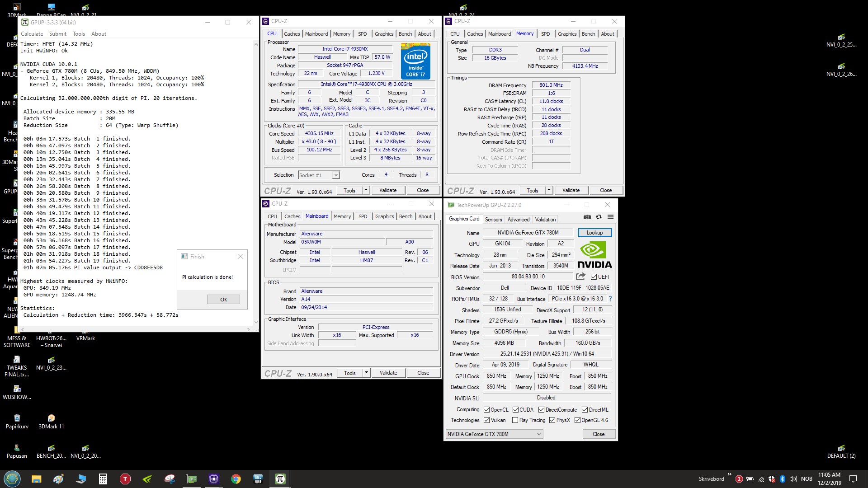Open the GPU selector dropdown in GPU-Z
Screen dimensions: 868x488
(494, 434)
